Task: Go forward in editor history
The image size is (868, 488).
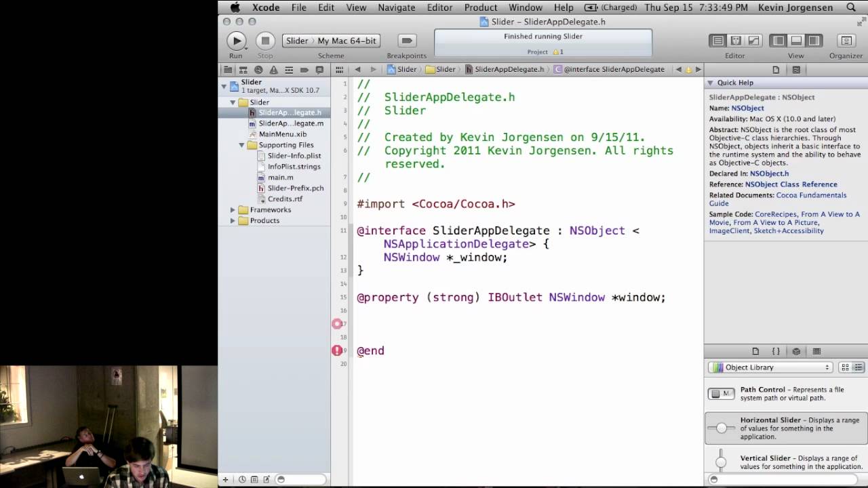Action: click(x=373, y=70)
